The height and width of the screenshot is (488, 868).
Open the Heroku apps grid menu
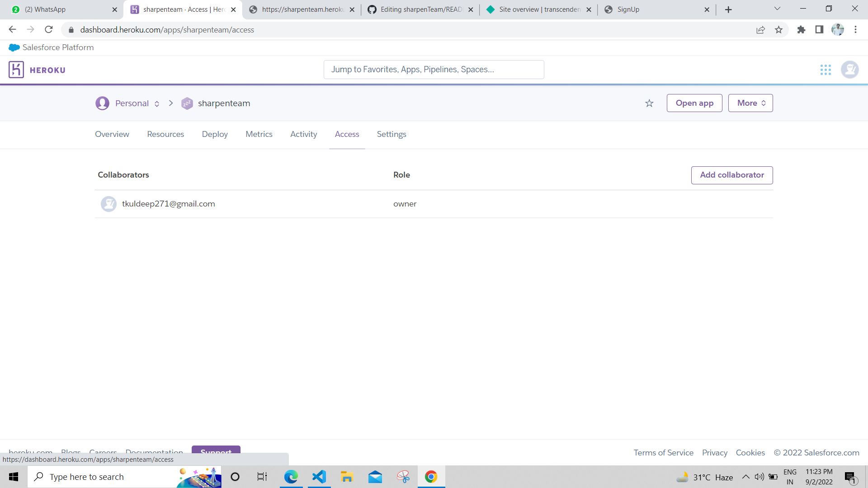point(826,70)
